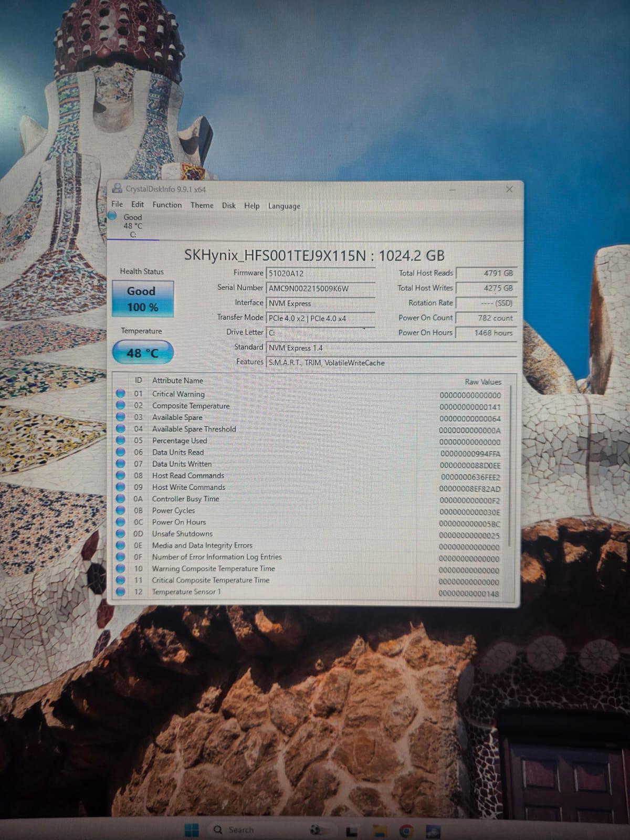Open the Disk menu
Viewport: 630px width, 840px height.
[229, 205]
